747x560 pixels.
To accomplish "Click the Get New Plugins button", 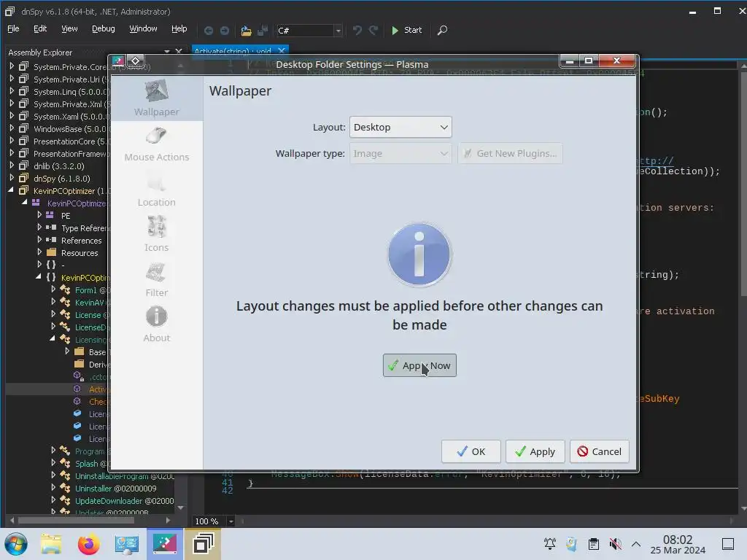I will pos(510,153).
